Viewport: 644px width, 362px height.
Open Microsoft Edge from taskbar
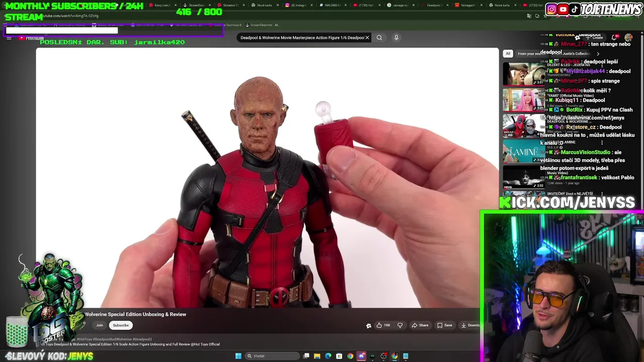(x=328, y=356)
